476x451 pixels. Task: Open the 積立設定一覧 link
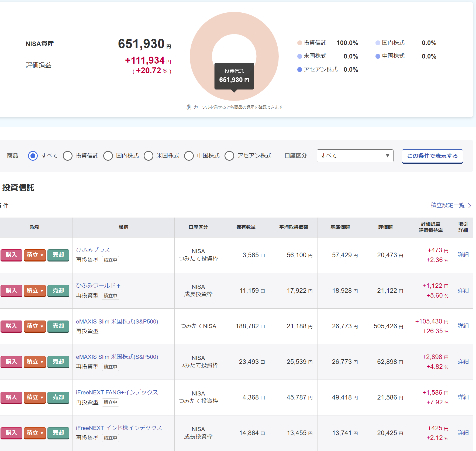[x=447, y=205]
